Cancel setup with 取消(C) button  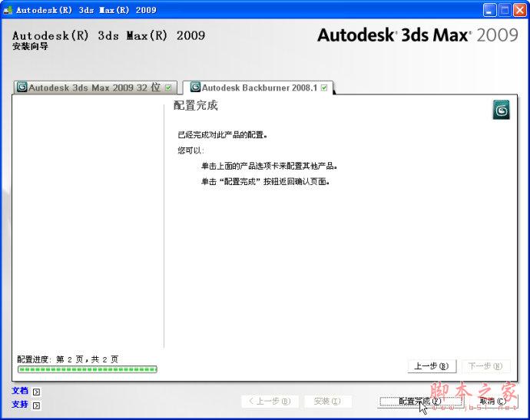coord(493,401)
